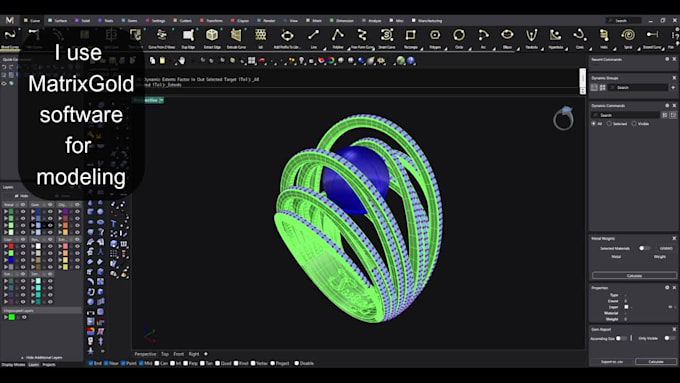
Task: Select the grid pattern tool in the ribbon
Action: coord(261,38)
